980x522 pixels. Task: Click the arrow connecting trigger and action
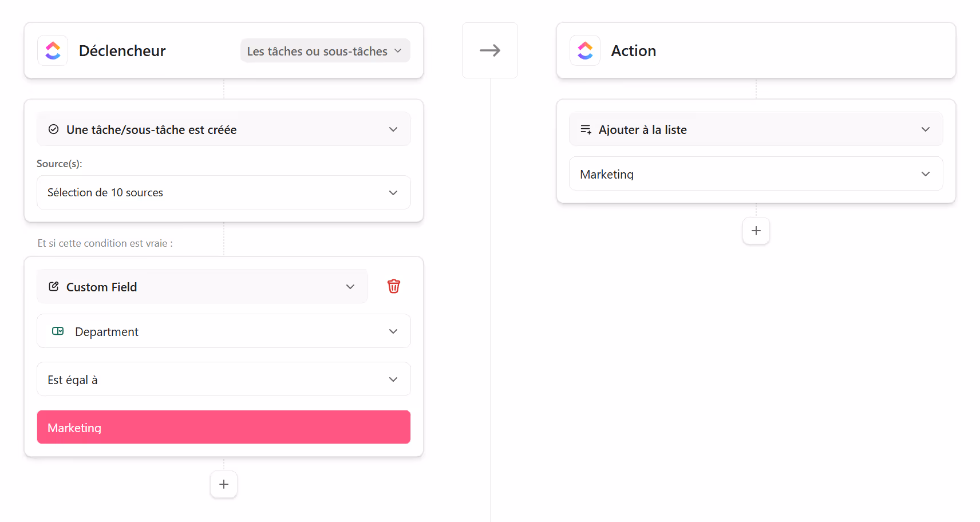(x=489, y=50)
